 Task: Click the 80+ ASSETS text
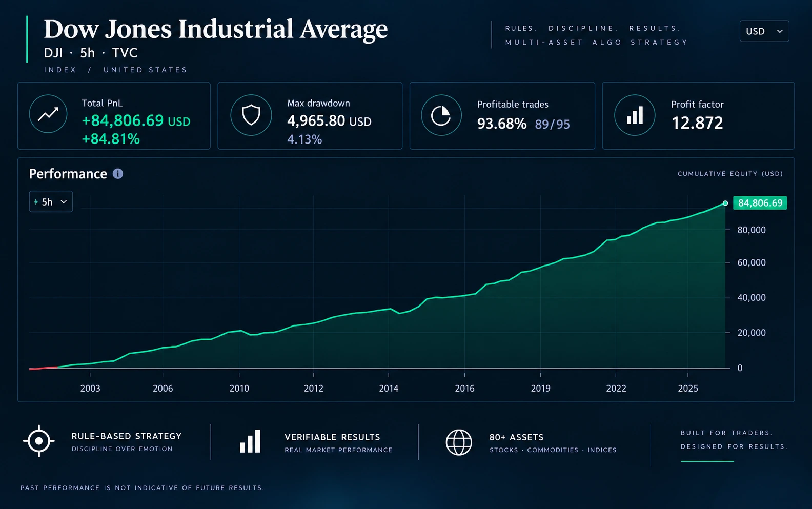516,437
